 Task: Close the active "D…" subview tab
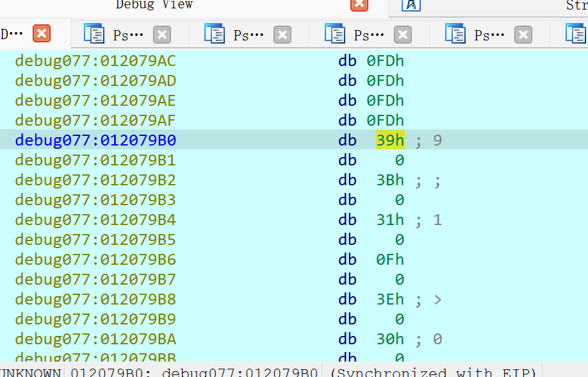42,33
